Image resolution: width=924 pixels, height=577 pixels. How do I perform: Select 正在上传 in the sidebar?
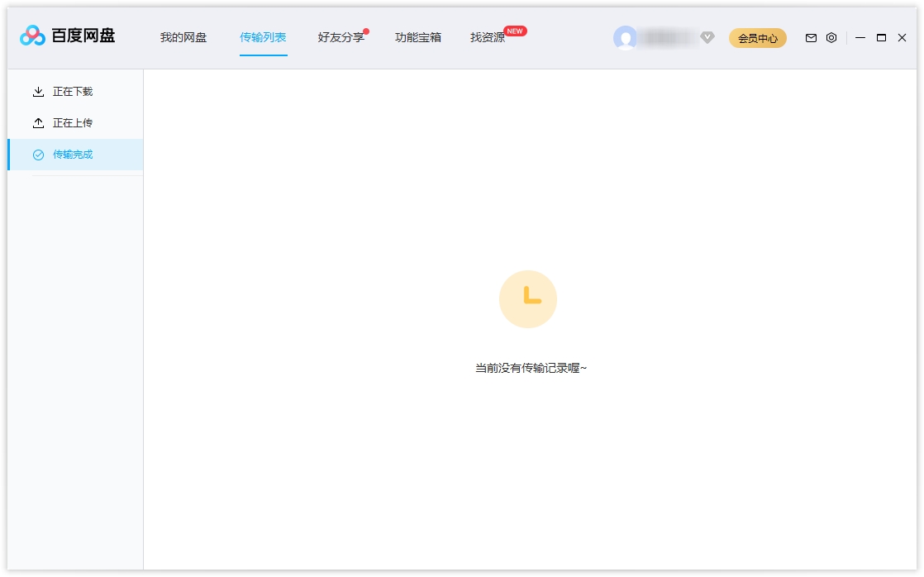coord(73,123)
